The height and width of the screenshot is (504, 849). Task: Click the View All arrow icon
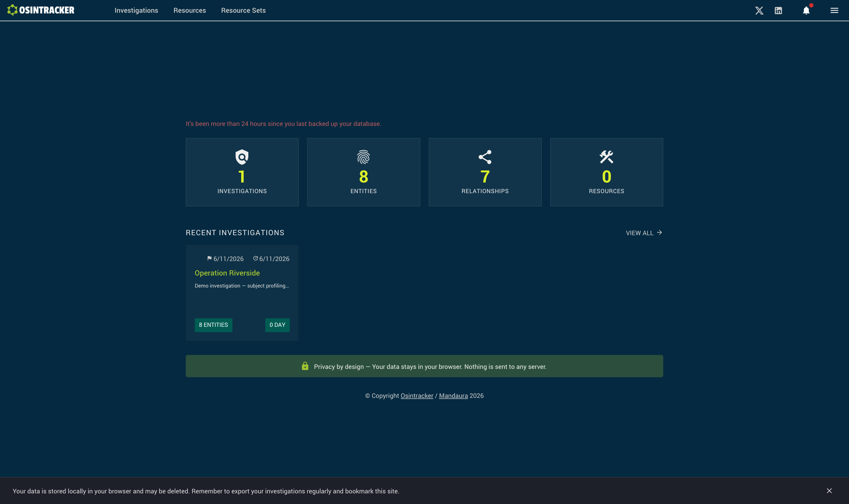tap(659, 232)
